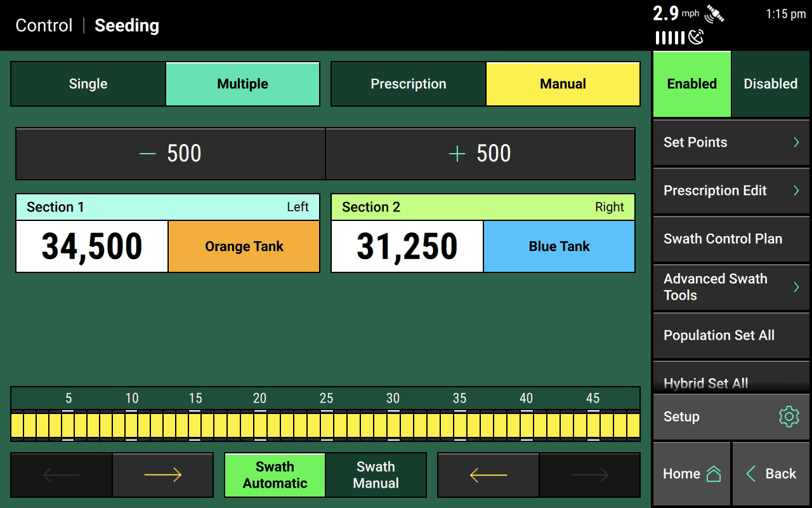Switch swath mode to Swath Manual
Viewport: 812px width, 508px height.
tap(376, 475)
